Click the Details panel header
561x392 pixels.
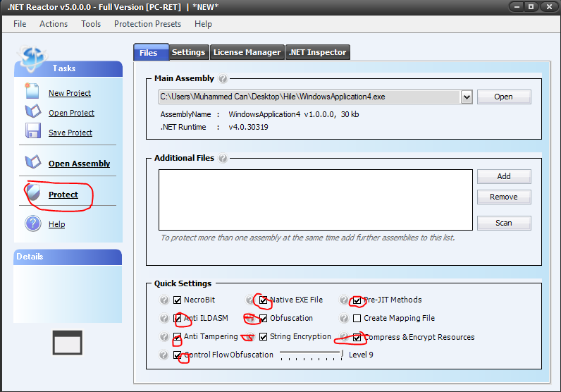pyautogui.click(x=68, y=257)
